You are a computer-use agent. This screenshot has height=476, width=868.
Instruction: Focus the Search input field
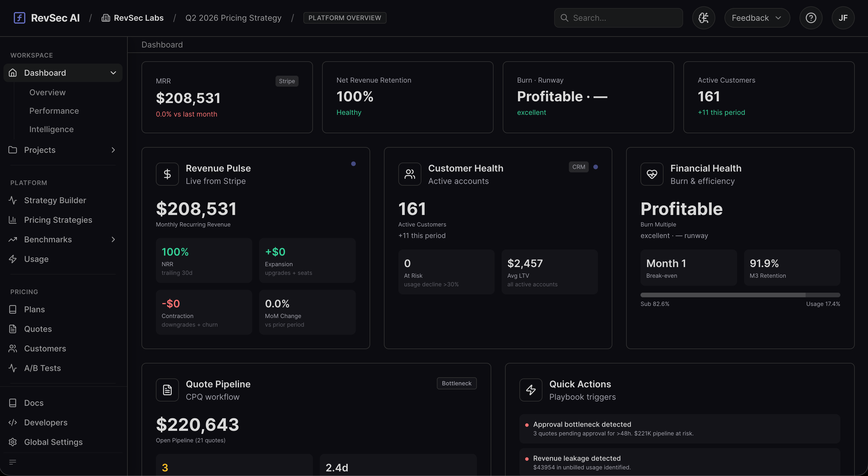click(618, 18)
